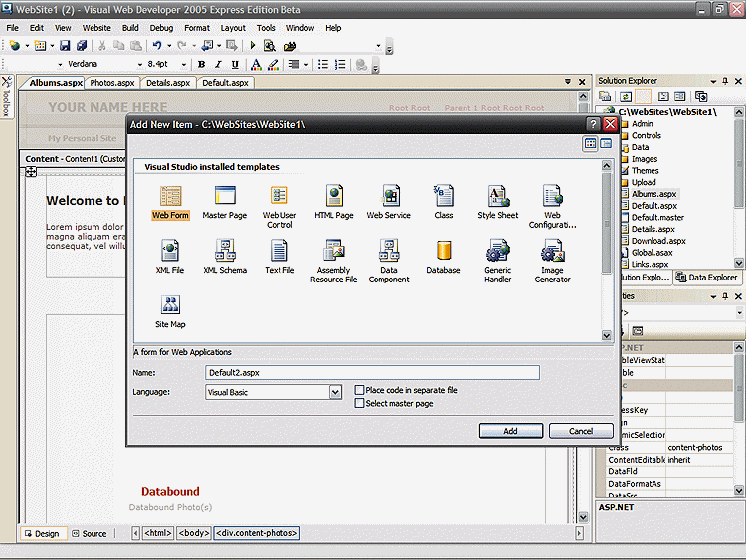This screenshot has width=746, height=560.
Task: Open the Language dropdown
Action: click(335, 393)
